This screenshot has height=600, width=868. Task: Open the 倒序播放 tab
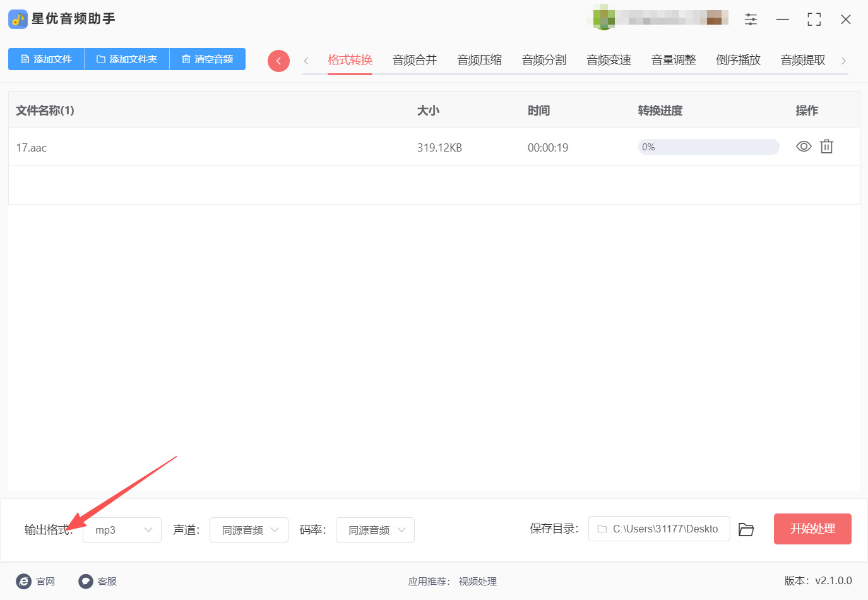[738, 60]
